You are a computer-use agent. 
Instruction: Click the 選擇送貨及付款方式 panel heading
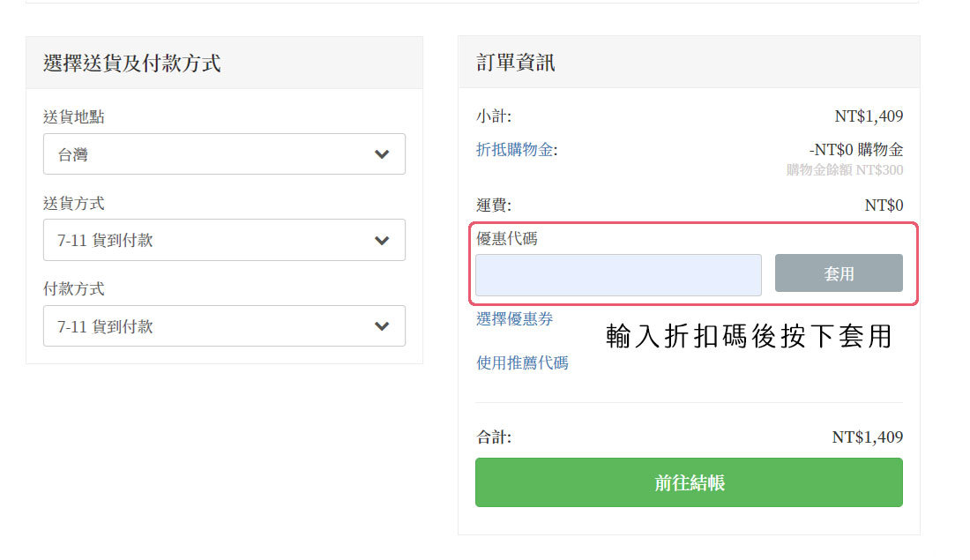(131, 63)
